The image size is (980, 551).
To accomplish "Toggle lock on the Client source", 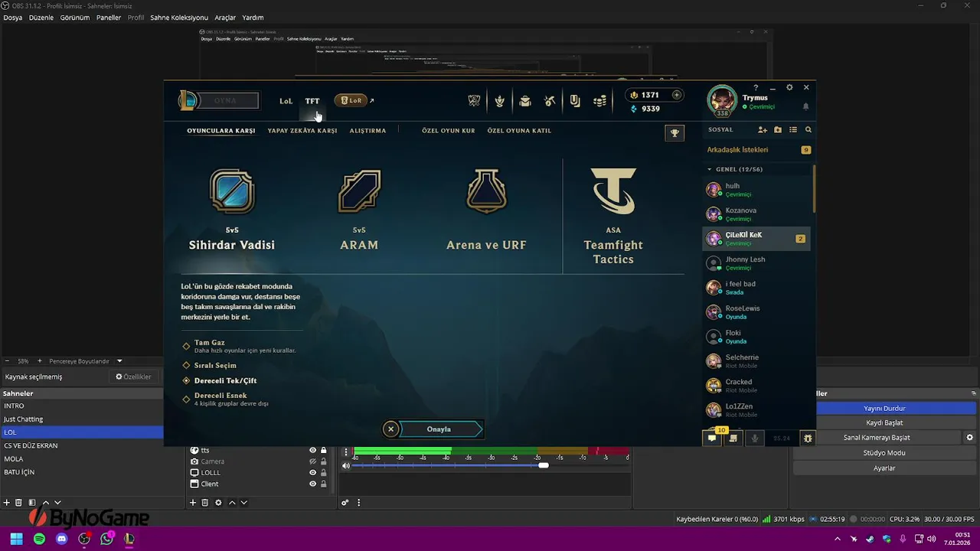I will [x=324, y=484].
